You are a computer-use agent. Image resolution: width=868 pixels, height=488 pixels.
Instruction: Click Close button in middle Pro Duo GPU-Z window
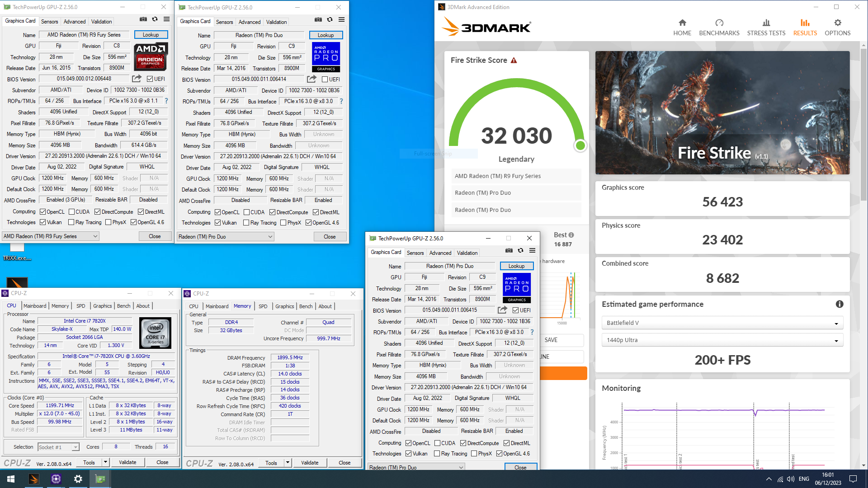coord(330,237)
